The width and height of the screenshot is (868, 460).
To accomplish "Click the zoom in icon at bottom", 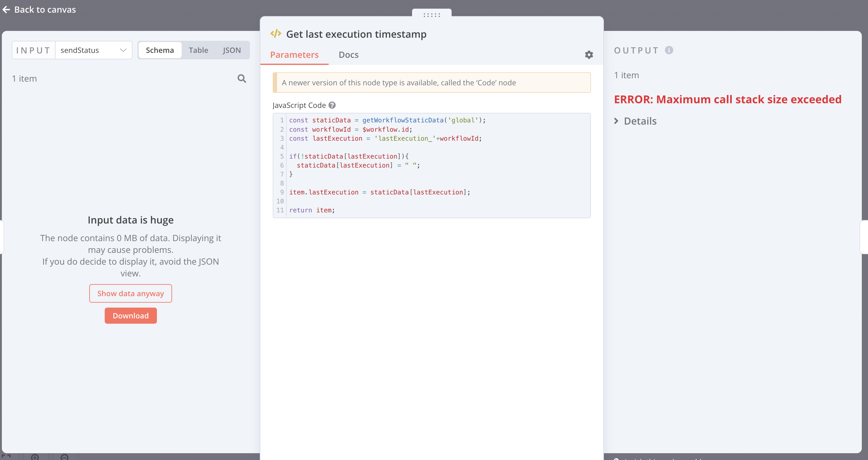I will (35, 457).
